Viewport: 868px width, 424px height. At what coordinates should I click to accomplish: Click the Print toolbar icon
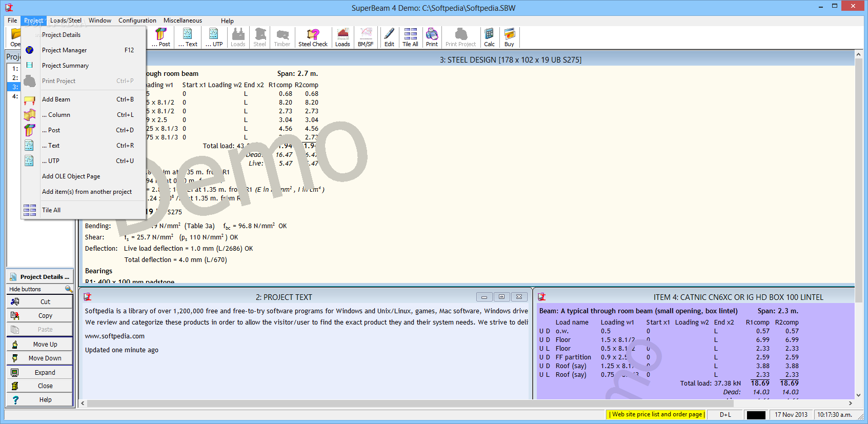tap(432, 37)
